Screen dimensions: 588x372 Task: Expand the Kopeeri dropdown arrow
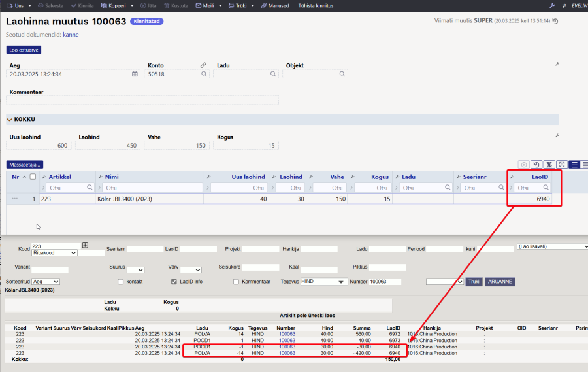coord(131,6)
